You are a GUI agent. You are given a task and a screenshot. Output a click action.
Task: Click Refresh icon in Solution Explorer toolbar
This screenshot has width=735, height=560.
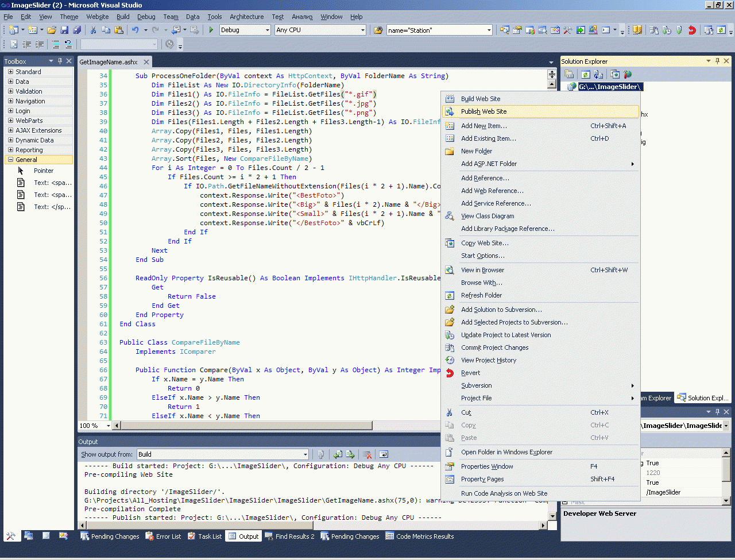(x=585, y=74)
